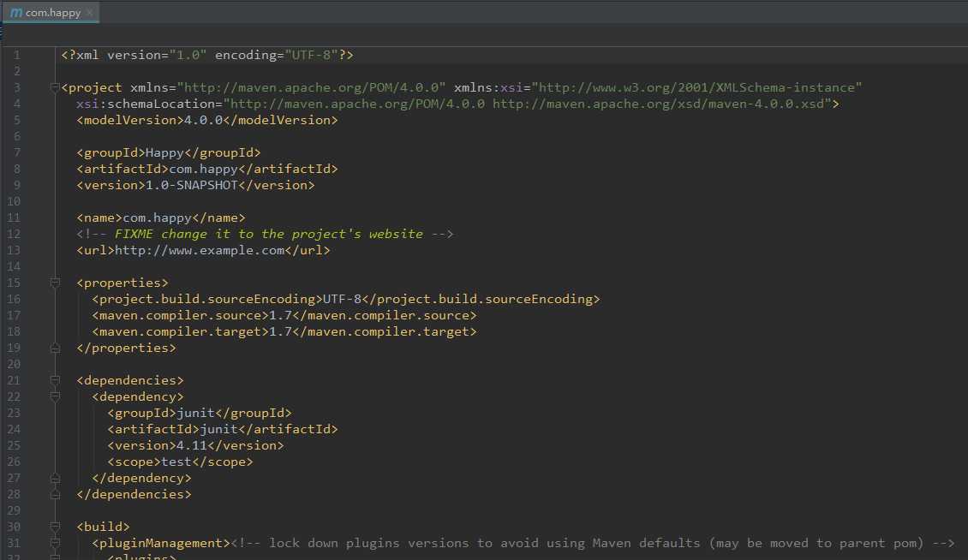Viewport: 968px width, 560px height.
Task: Click the version 1.0-SNAPSHOT line
Action: coord(195,185)
